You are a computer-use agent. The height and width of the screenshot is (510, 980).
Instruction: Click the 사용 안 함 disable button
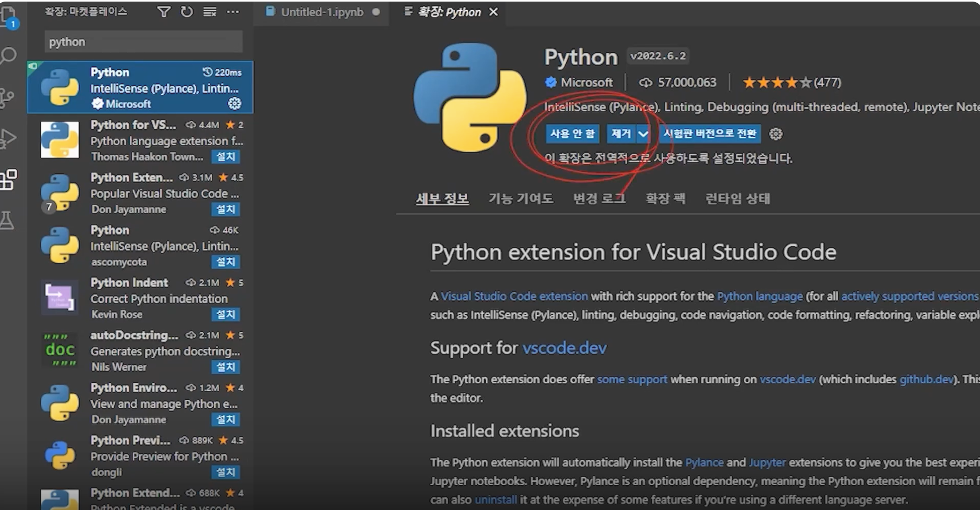(x=572, y=134)
